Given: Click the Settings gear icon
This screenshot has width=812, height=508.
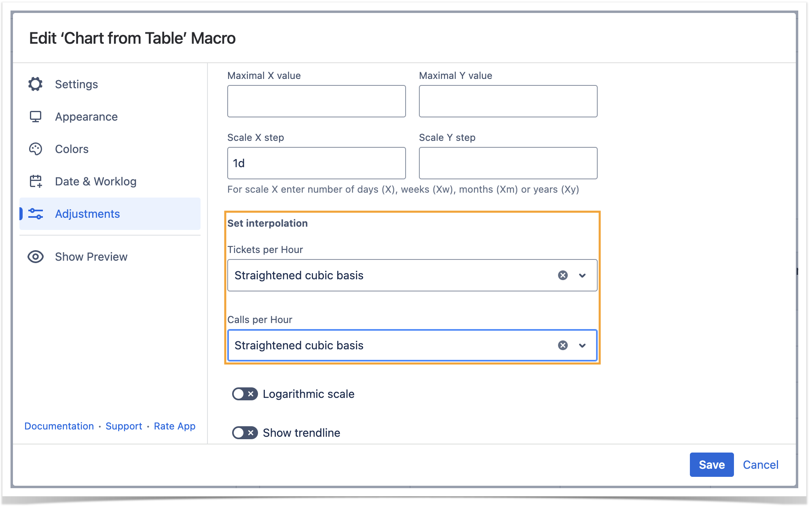Looking at the screenshot, I should pos(36,84).
